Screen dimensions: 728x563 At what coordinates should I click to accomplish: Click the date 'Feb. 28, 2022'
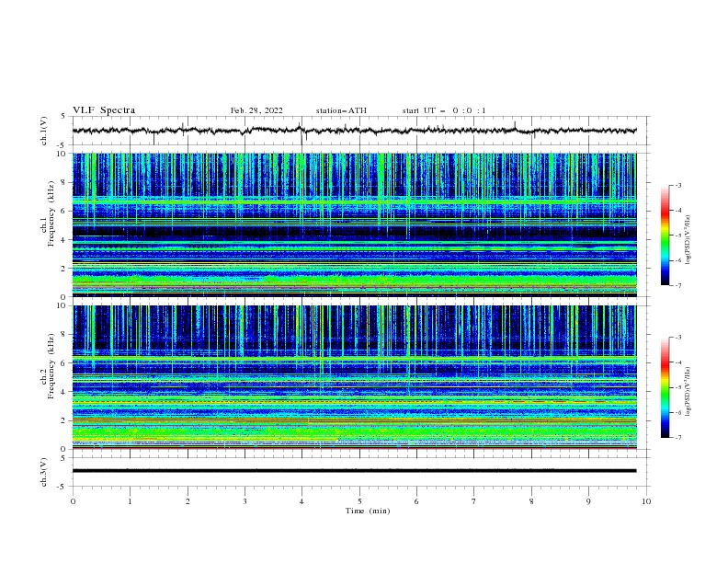[256, 110]
